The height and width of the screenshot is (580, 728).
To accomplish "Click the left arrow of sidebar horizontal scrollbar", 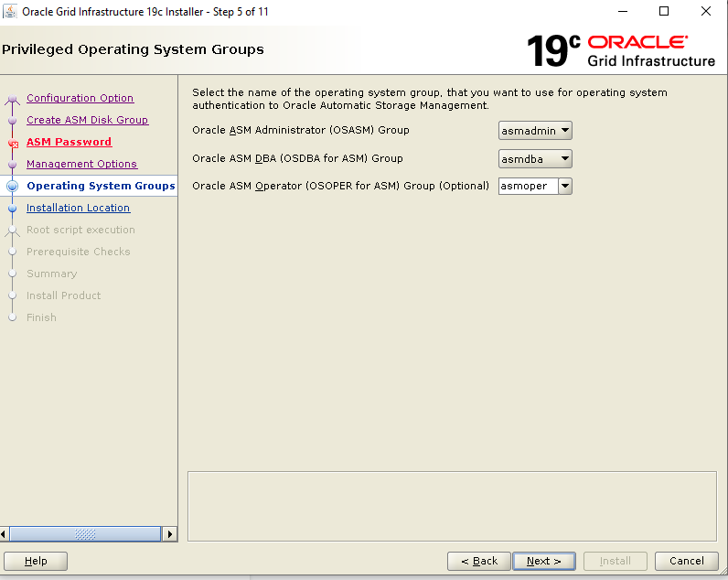I will click(4, 534).
